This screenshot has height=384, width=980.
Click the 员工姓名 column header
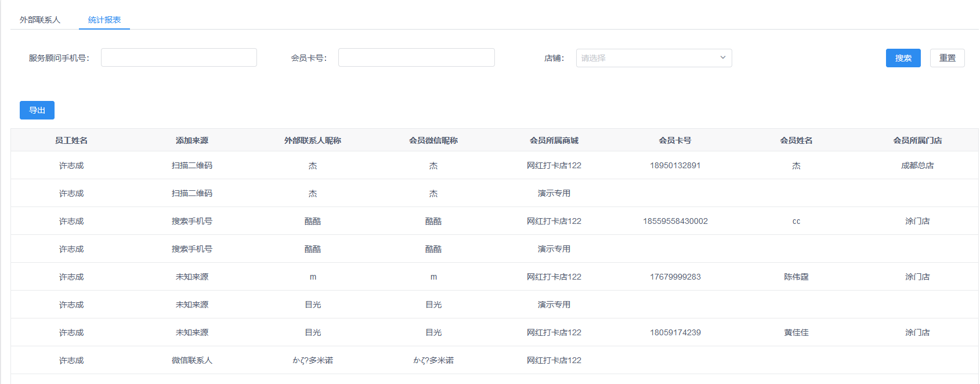pos(71,140)
